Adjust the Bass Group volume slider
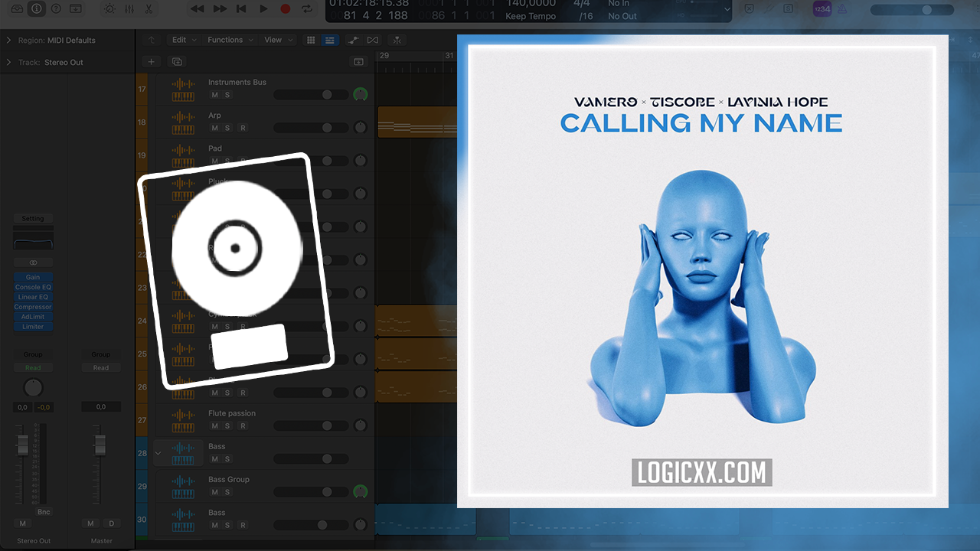Viewport: 980px width, 551px height. [310, 492]
